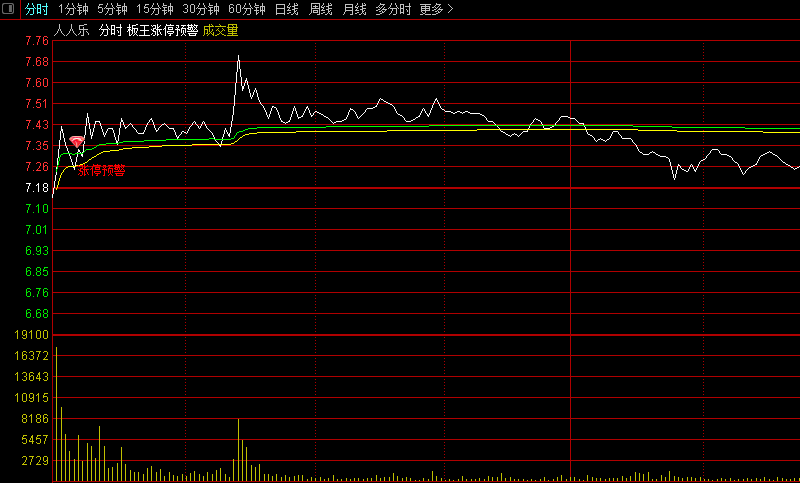The width and height of the screenshot is (800, 483).
Task: Switch to the 分时 tab
Action: 36,9
